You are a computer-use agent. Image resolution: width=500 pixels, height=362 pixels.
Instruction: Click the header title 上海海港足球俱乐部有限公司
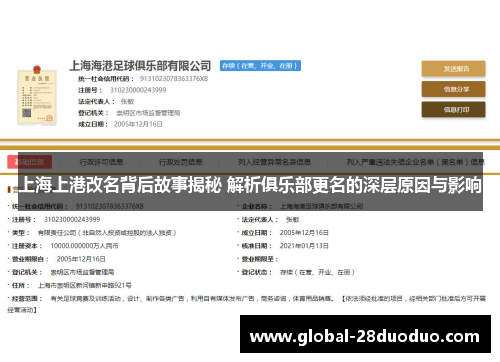pyautogui.click(x=140, y=65)
